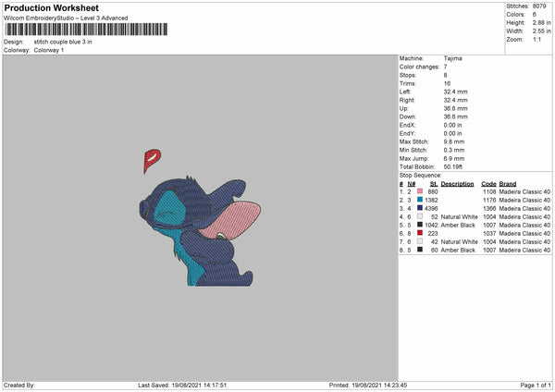Click the Description column header

tap(457, 184)
